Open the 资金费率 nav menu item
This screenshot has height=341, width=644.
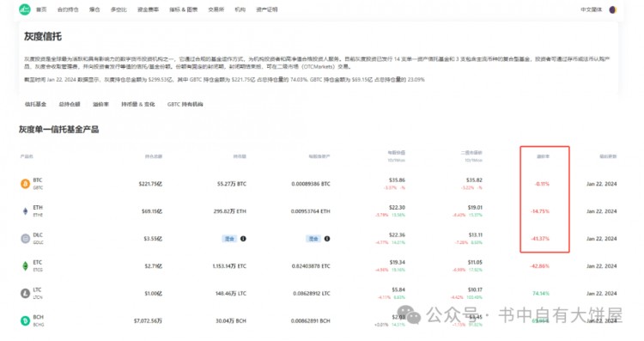click(x=148, y=9)
